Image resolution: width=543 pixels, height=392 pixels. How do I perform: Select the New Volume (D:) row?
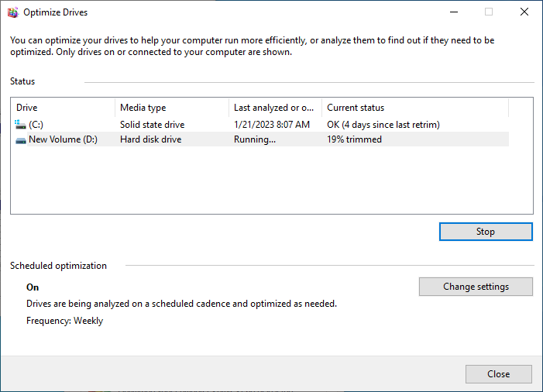tap(63, 140)
